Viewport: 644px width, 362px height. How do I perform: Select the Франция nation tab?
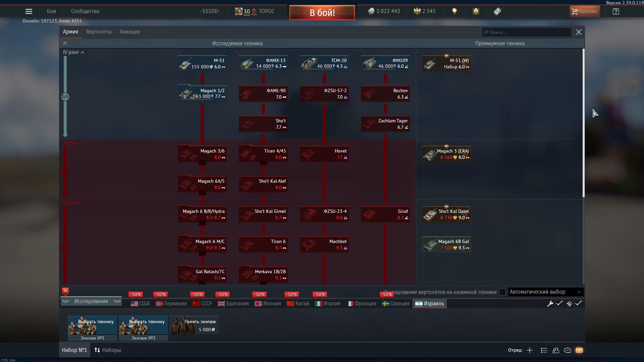[361, 304]
